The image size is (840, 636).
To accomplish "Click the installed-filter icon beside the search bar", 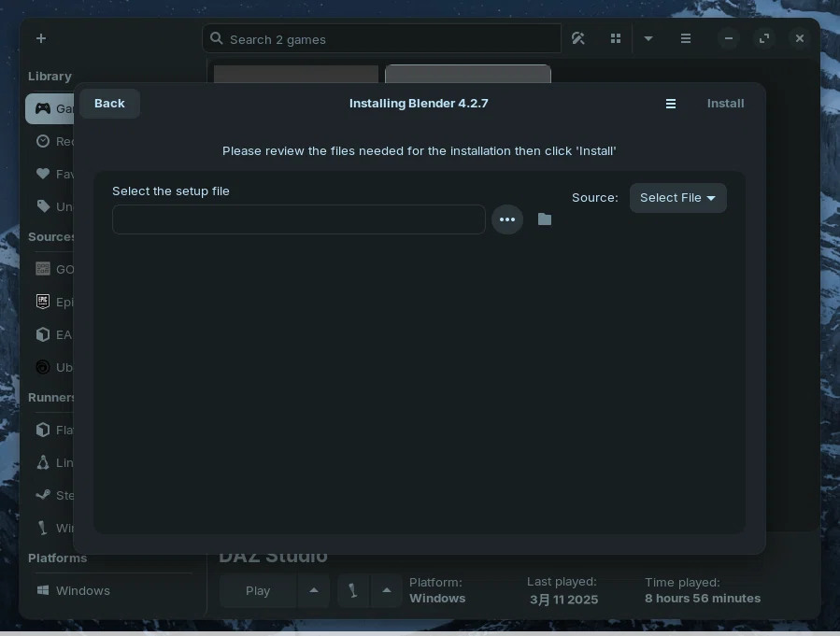I will point(578,38).
